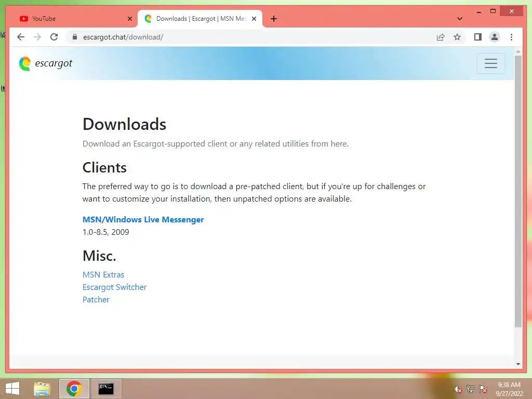The width and height of the screenshot is (532, 399).
Task: Reload the Escargot downloads page
Action: click(54, 37)
